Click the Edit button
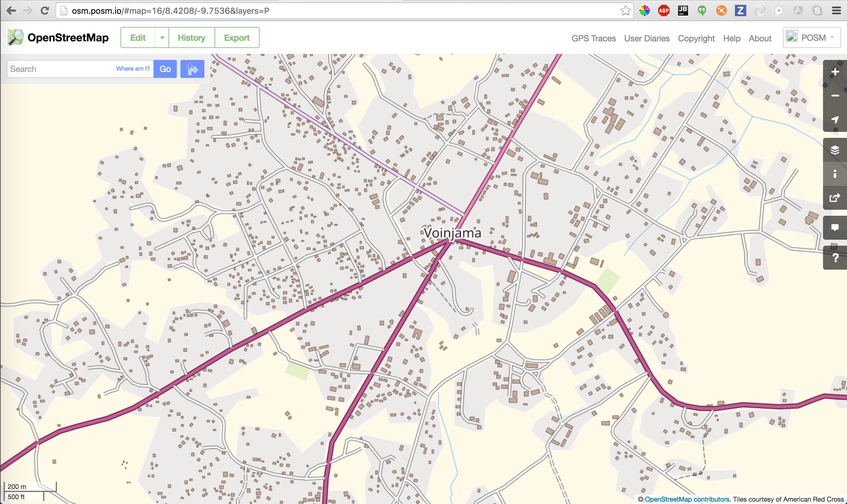Image resolution: width=847 pixels, height=504 pixels. pos(138,37)
